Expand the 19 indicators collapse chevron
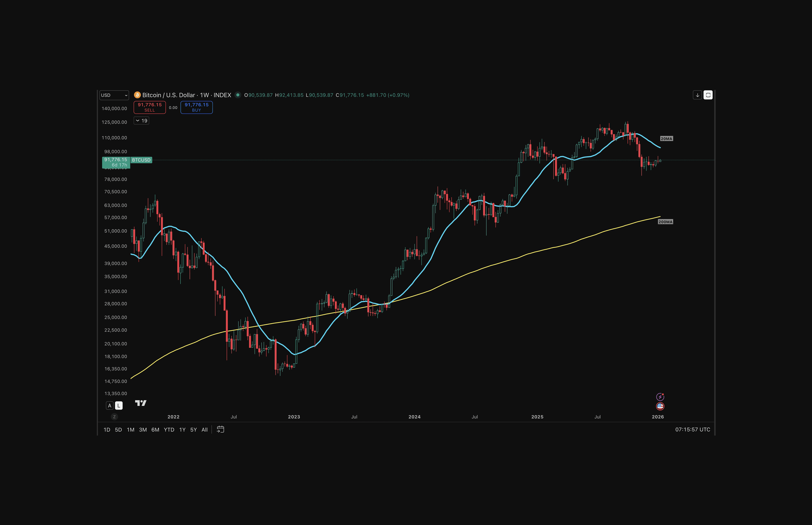This screenshot has width=812, height=525. [138, 121]
